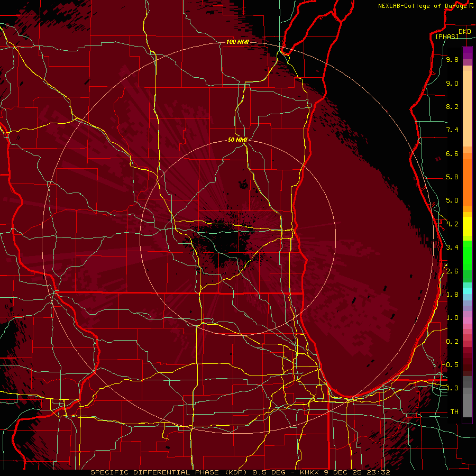Click the 1.8 scale label
The width and height of the screenshot is (476, 476).
(452, 295)
